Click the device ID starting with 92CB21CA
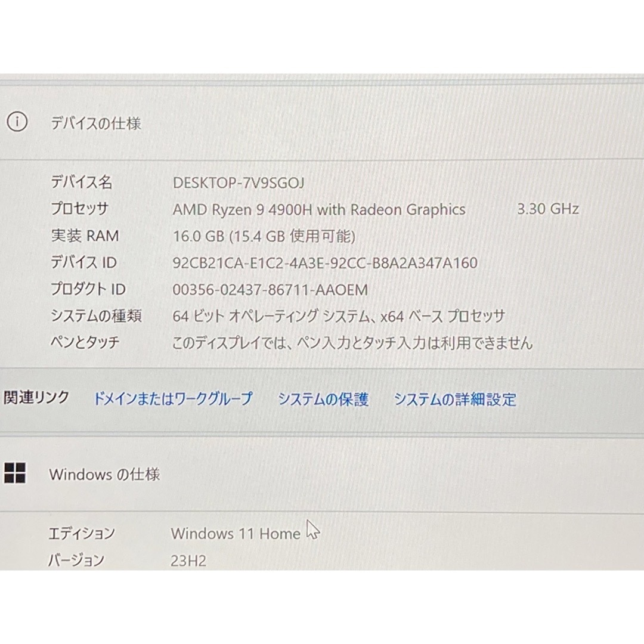The width and height of the screenshot is (644, 644). pyautogui.click(x=325, y=263)
